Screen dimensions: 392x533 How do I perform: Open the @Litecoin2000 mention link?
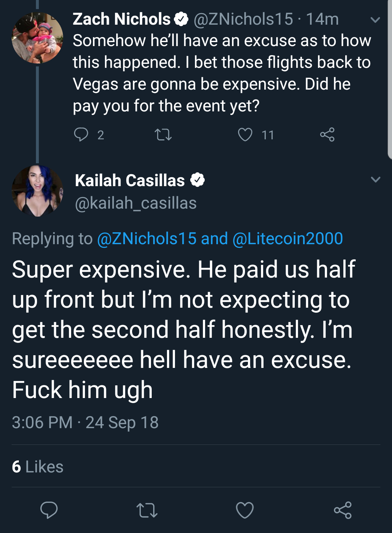tap(287, 238)
